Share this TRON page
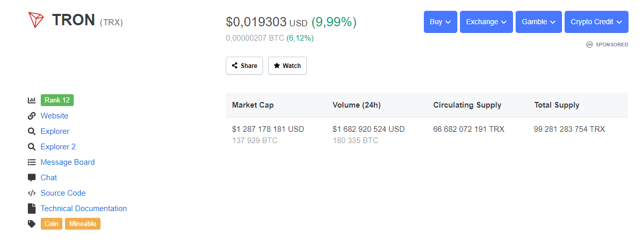Image resolution: width=644 pixels, height=242 pixels. tap(244, 66)
